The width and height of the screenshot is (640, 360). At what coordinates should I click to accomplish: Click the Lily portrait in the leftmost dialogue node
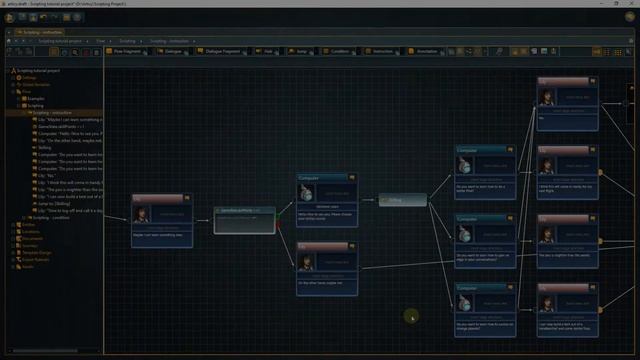pos(141,214)
